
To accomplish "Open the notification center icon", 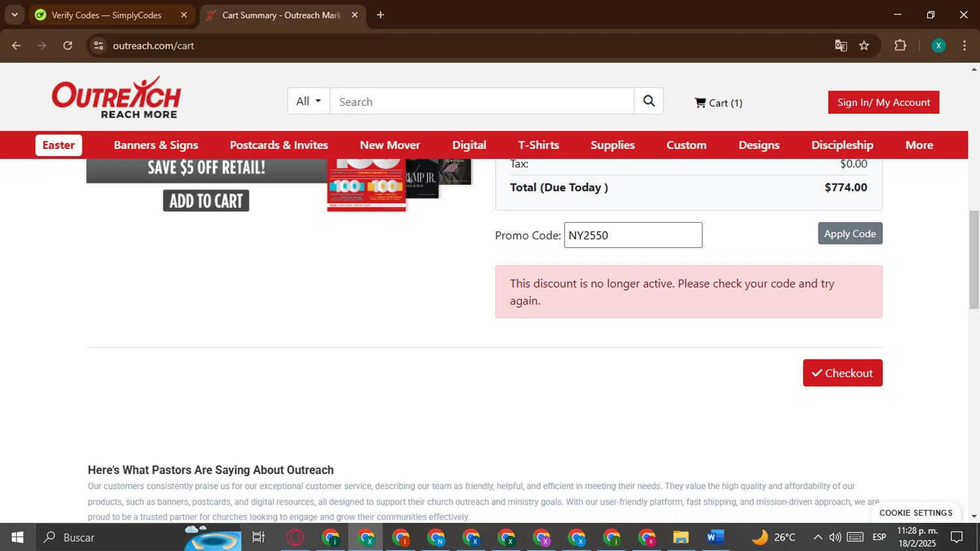I will coord(956,537).
